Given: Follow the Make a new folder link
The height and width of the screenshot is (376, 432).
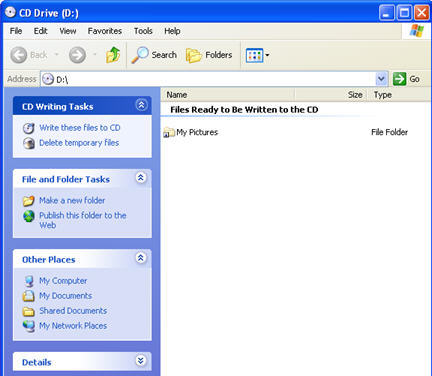Looking at the screenshot, I should click(x=72, y=200).
